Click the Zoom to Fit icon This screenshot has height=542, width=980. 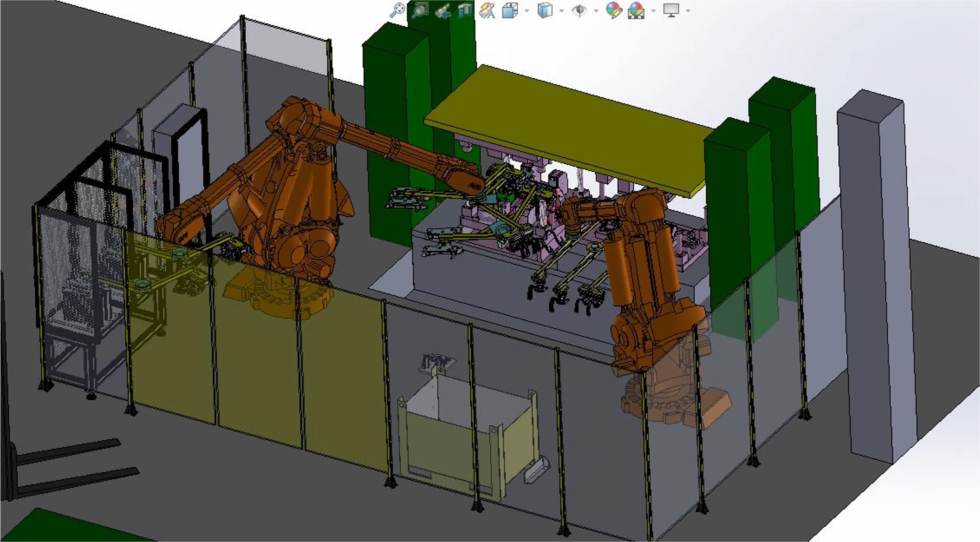pyautogui.click(x=397, y=10)
